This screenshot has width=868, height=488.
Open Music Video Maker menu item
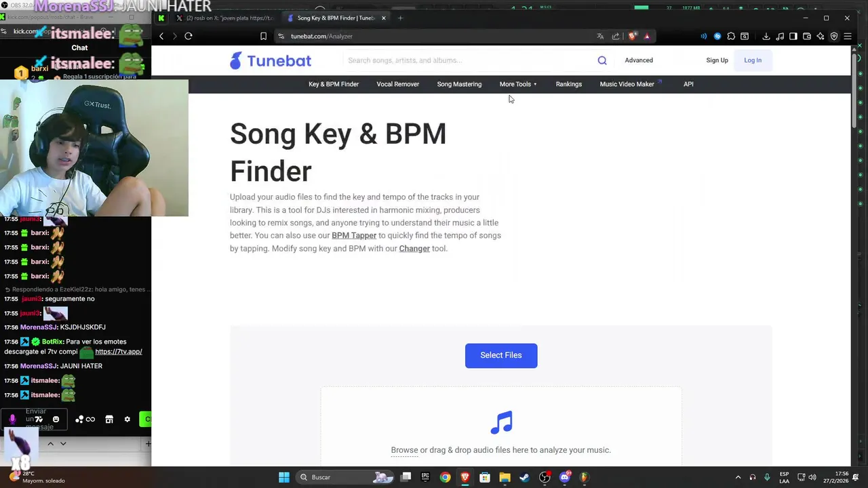pyautogui.click(x=631, y=84)
